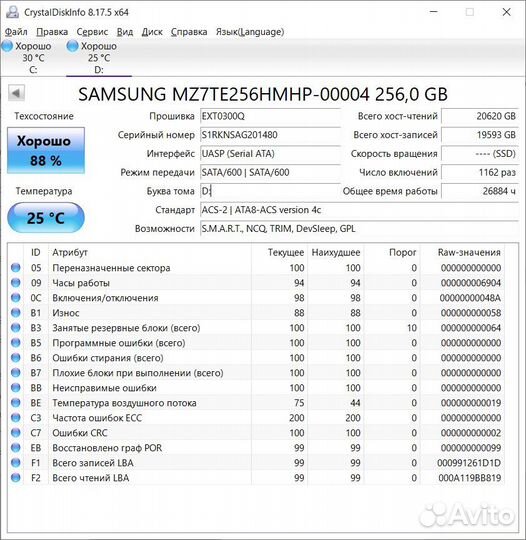Click power on hours value 26884 ч
Image resolution: width=526 pixels, height=540 pixels.
pos(480,191)
